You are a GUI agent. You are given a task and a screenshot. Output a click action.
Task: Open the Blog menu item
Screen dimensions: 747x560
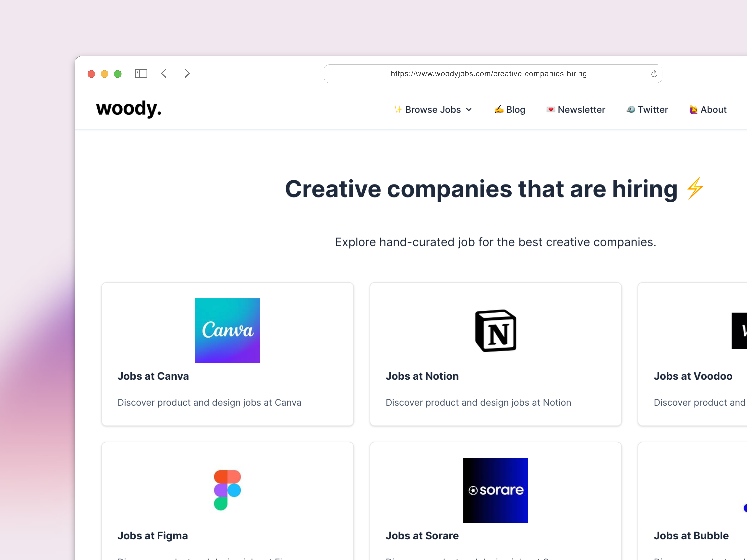click(x=510, y=110)
